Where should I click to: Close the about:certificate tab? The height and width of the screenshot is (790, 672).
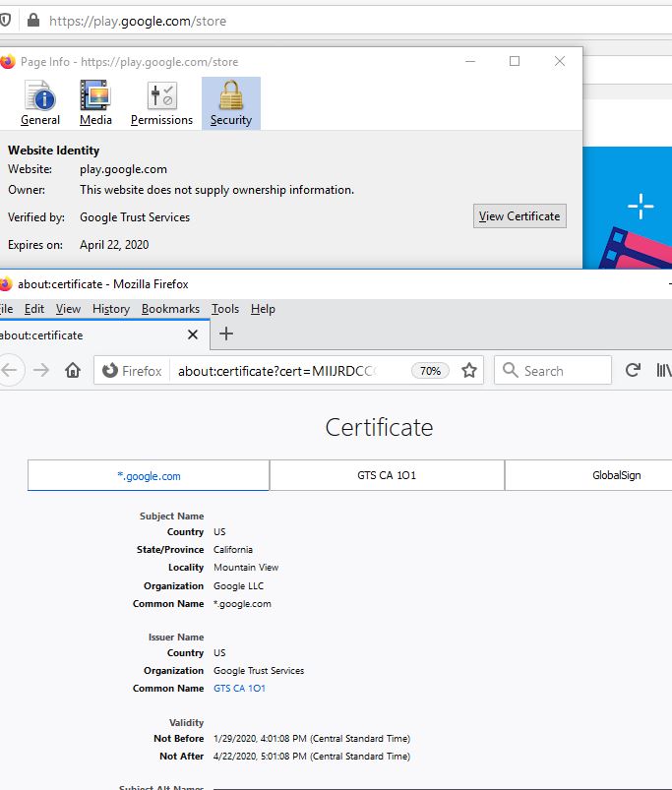point(193,334)
